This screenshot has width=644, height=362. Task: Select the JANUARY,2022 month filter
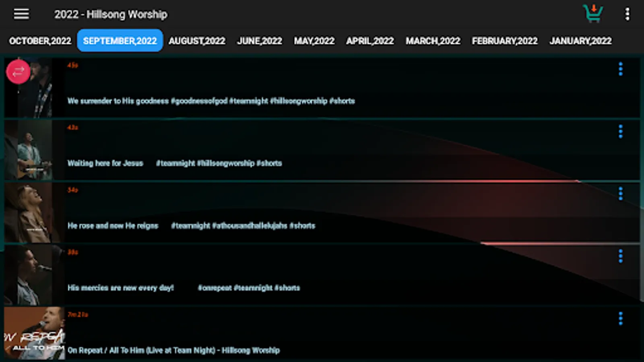[581, 40]
